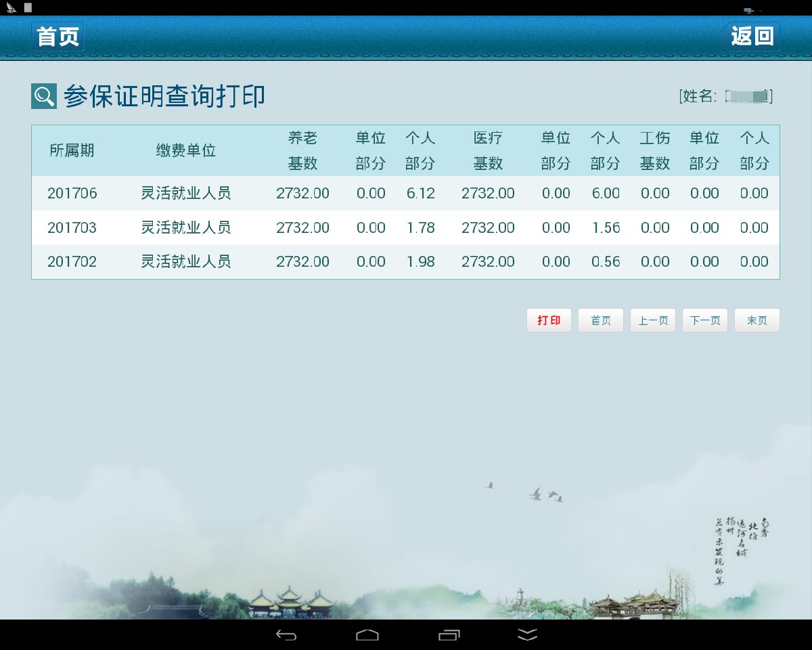
Task: Tap the Android home navigation icon
Action: click(367, 635)
